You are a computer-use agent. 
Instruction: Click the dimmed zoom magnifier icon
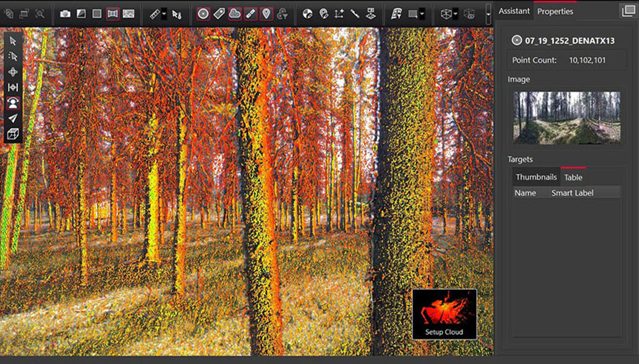click(x=39, y=14)
